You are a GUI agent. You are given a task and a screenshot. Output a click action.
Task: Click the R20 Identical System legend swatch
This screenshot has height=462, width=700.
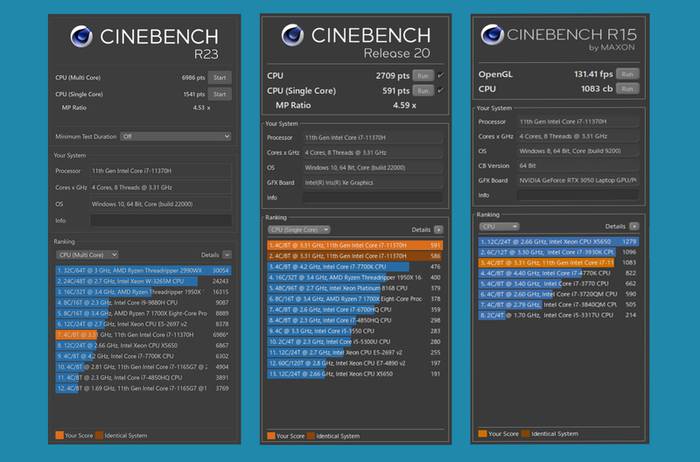311,436
